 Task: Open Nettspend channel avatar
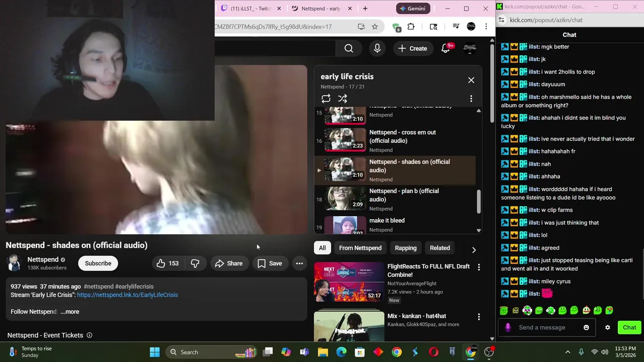click(x=14, y=263)
